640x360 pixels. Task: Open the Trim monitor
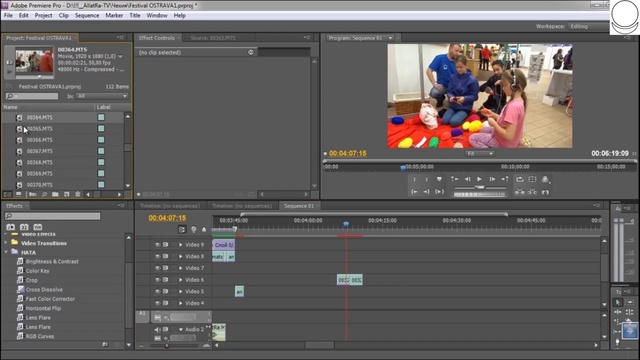[x=545, y=192]
